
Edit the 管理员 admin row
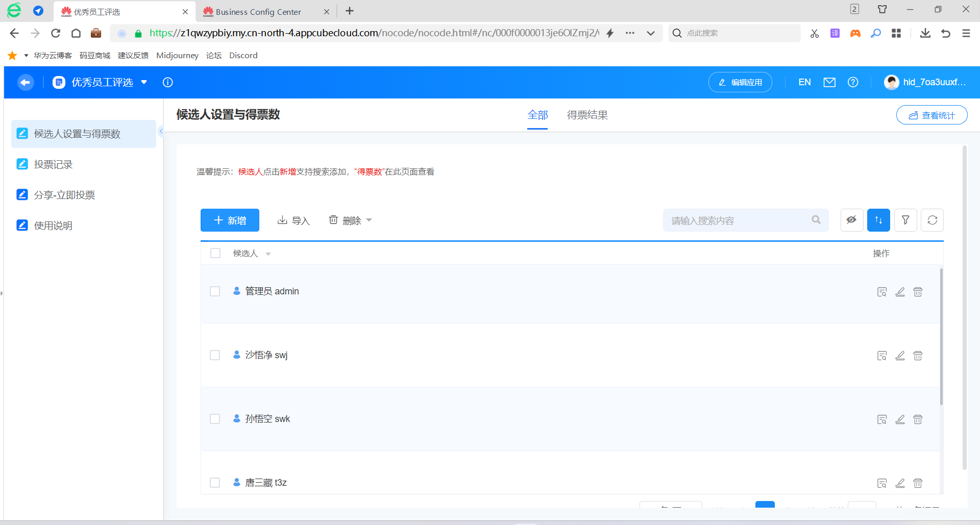coord(900,292)
